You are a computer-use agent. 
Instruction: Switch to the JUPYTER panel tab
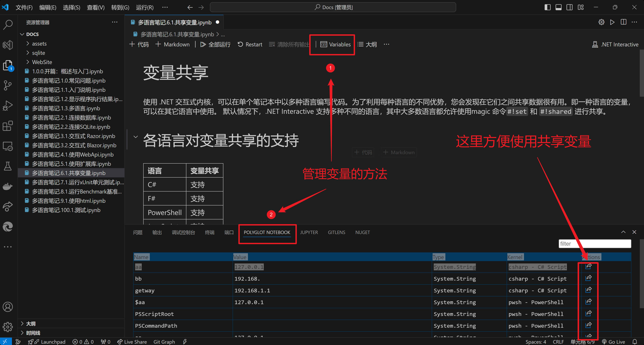pyautogui.click(x=309, y=232)
